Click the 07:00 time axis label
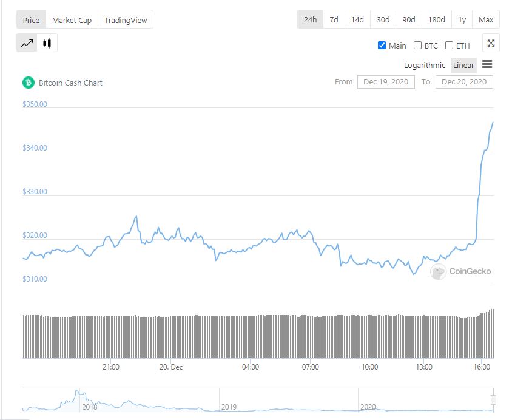Image resolution: width=512 pixels, height=420 pixels. 310,367
